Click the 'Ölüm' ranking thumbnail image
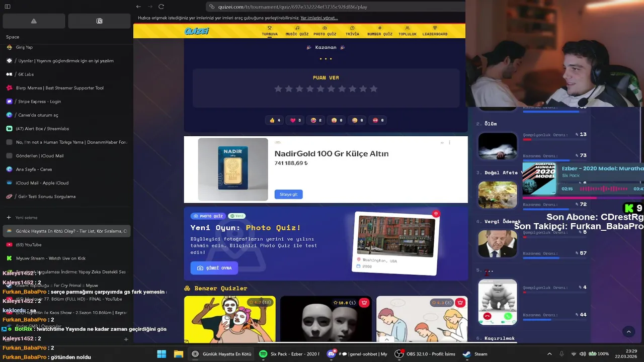 (498, 146)
